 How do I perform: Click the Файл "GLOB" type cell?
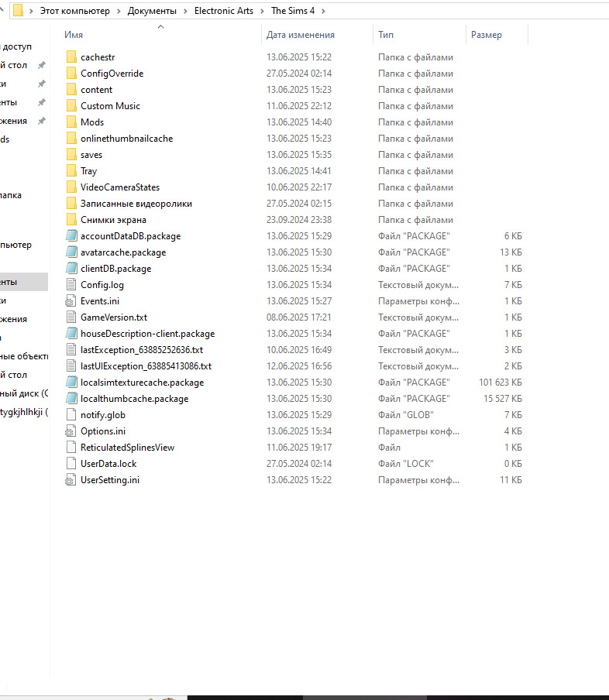coord(406,415)
